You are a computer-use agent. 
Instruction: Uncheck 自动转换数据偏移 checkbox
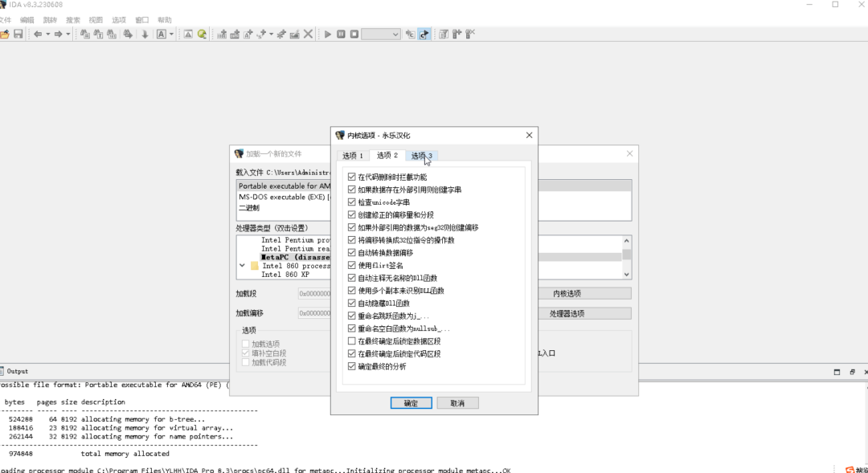click(x=351, y=253)
